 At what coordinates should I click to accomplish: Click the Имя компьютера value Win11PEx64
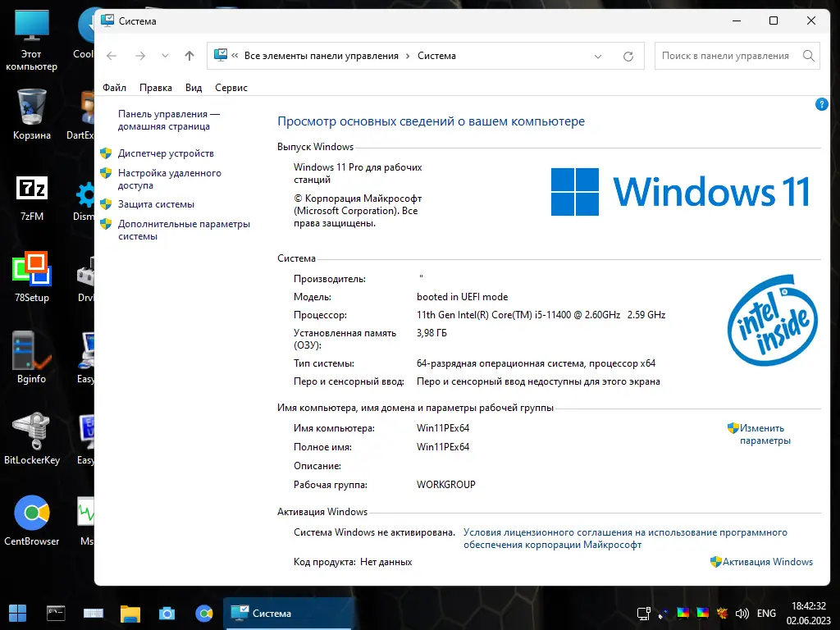442,428
